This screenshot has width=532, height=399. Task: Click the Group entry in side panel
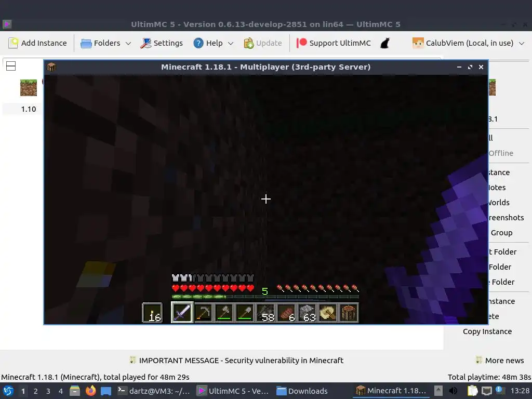[x=501, y=233]
